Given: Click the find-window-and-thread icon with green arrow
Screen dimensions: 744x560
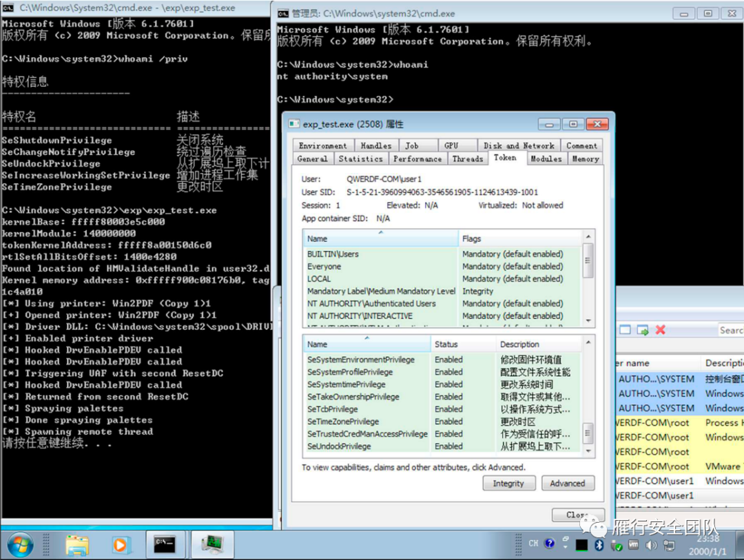Looking at the screenshot, I should pos(643,330).
